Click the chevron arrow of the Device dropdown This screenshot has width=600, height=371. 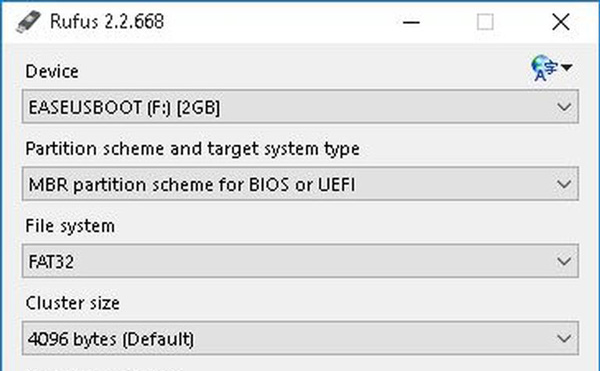(564, 107)
